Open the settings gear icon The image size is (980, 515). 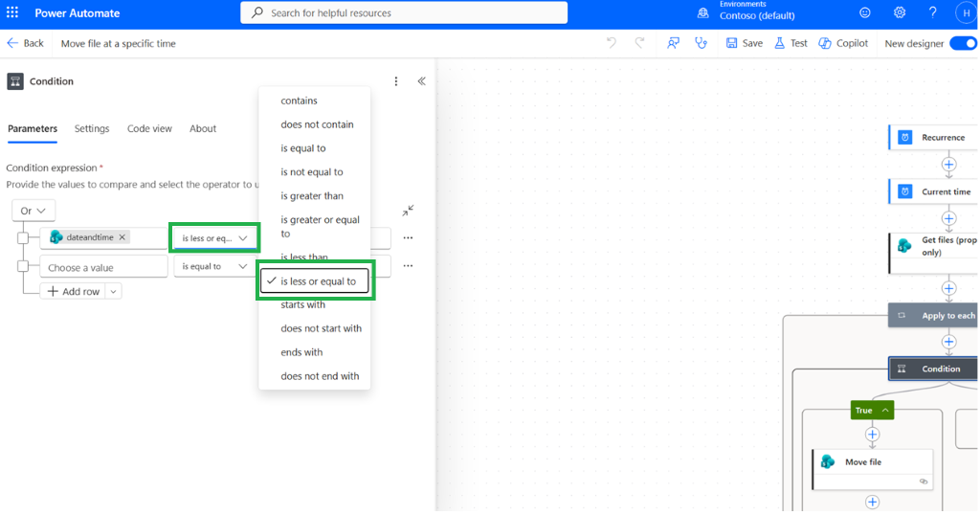pyautogui.click(x=900, y=12)
